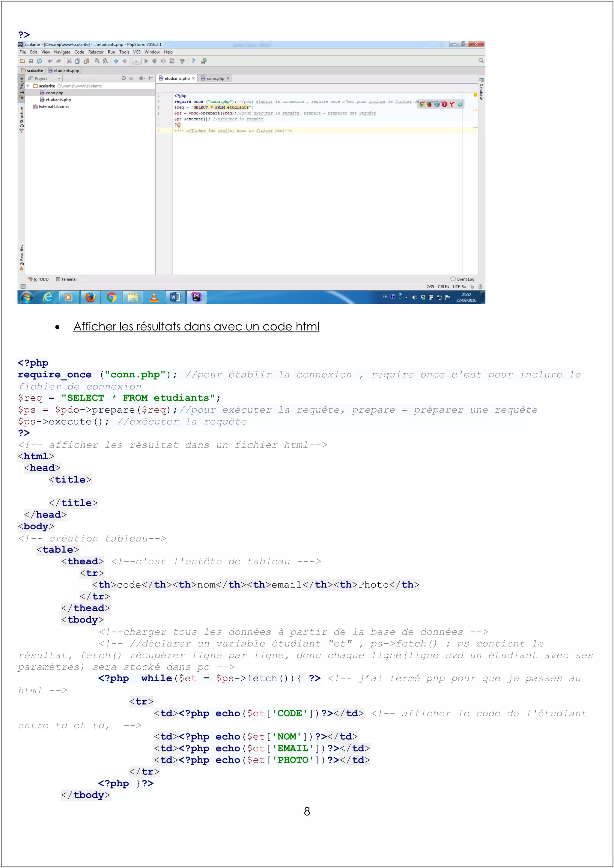The image size is (614, 868).
Task: Open the 6: TODO tool window
Action: 39,279
